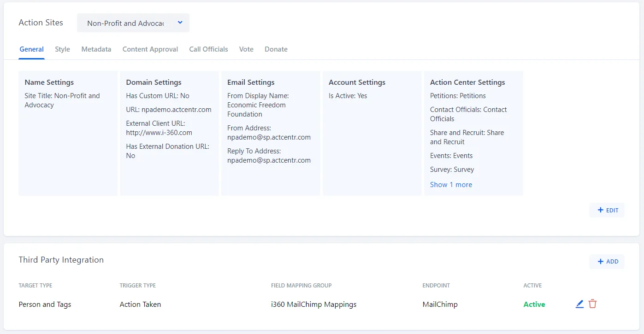The image size is (644, 334).
Task: Click the Domain Settings card
Action: pos(169,133)
